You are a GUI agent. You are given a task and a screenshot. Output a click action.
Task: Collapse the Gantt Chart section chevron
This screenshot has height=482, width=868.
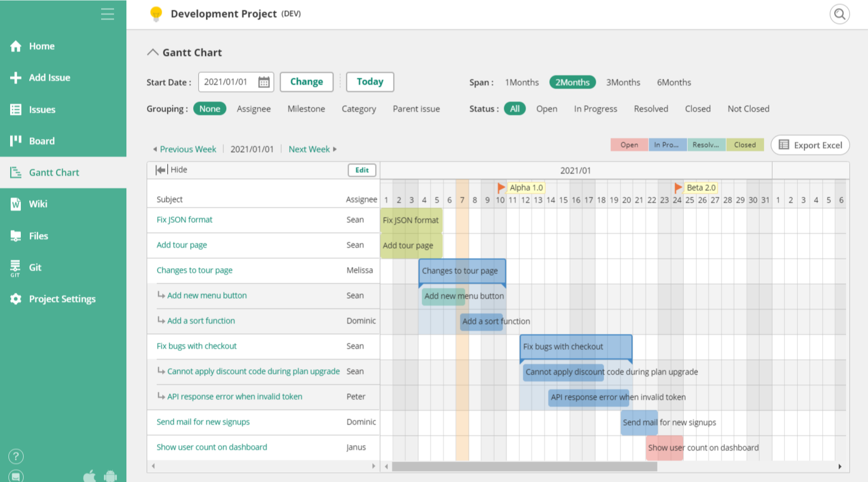point(152,52)
